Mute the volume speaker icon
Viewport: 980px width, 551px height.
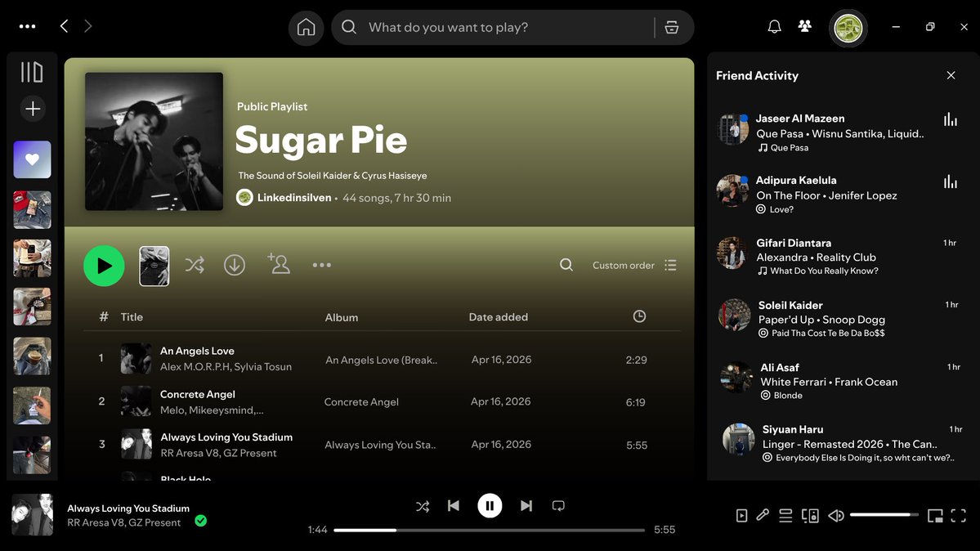[x=835, y=515]
